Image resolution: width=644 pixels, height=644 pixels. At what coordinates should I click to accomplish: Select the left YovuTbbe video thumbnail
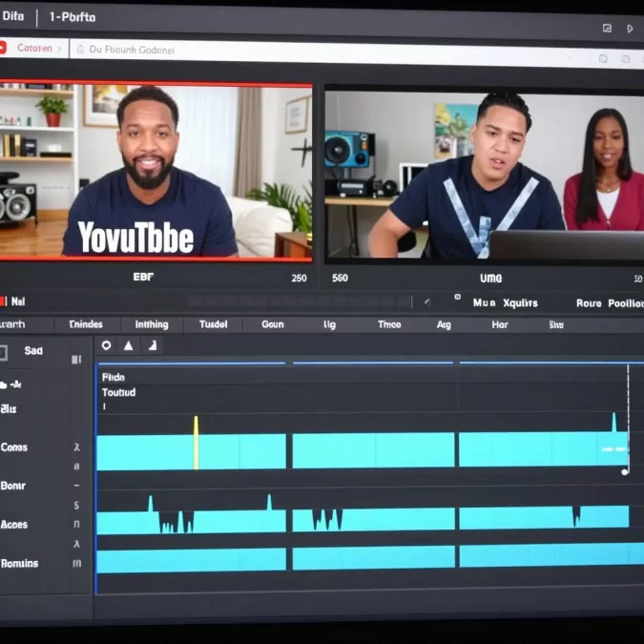(x=156, y=171)
